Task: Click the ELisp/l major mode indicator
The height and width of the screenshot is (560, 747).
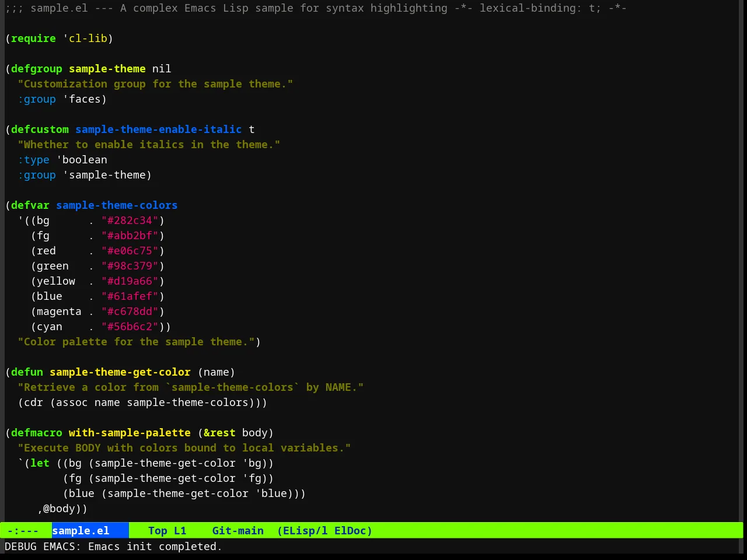Action: [302, 531]
